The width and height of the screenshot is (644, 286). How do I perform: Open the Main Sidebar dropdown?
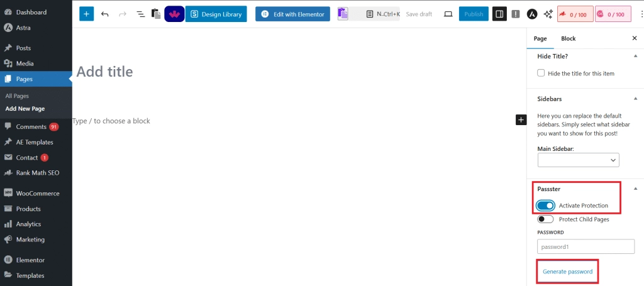[x=579, y=160]
